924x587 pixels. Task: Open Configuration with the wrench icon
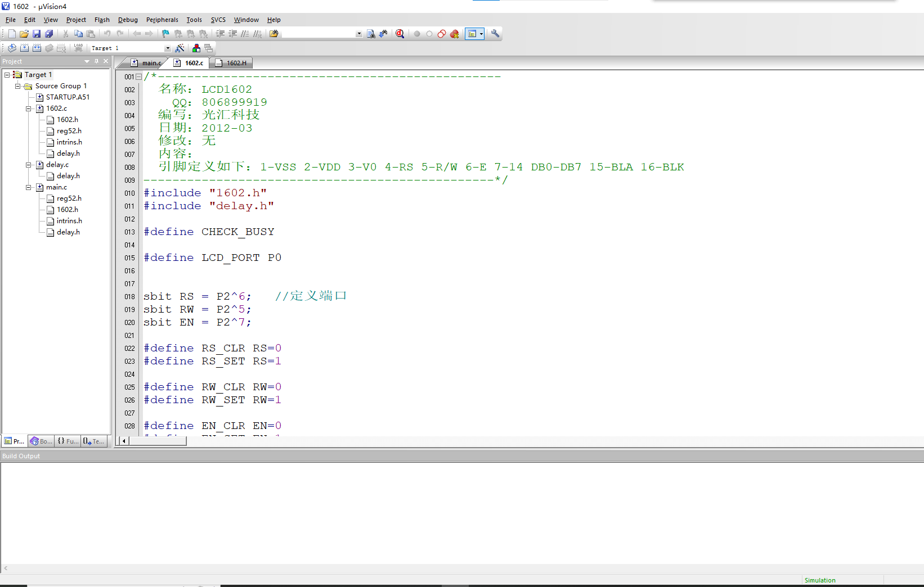click(x=495, y=34)
